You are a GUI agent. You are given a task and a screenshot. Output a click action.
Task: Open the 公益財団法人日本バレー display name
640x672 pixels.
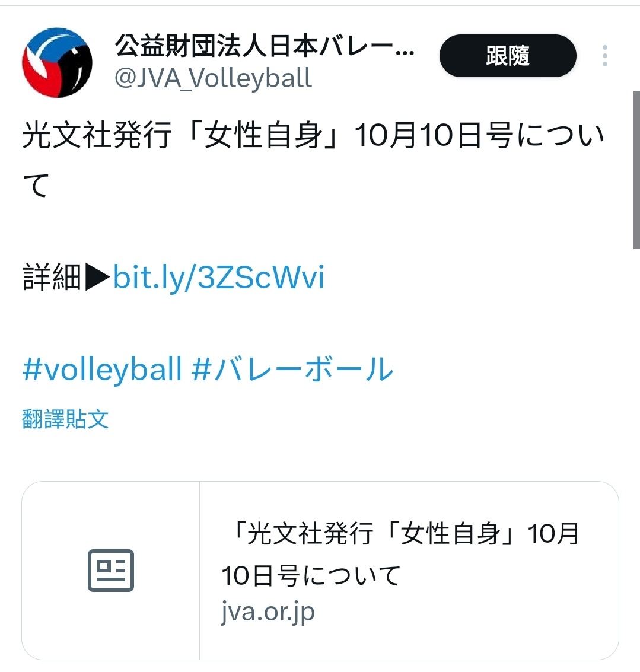click(265, 46)
